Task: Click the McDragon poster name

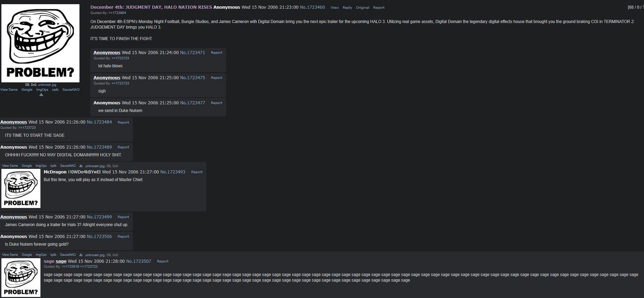Action: coord(55,172)
